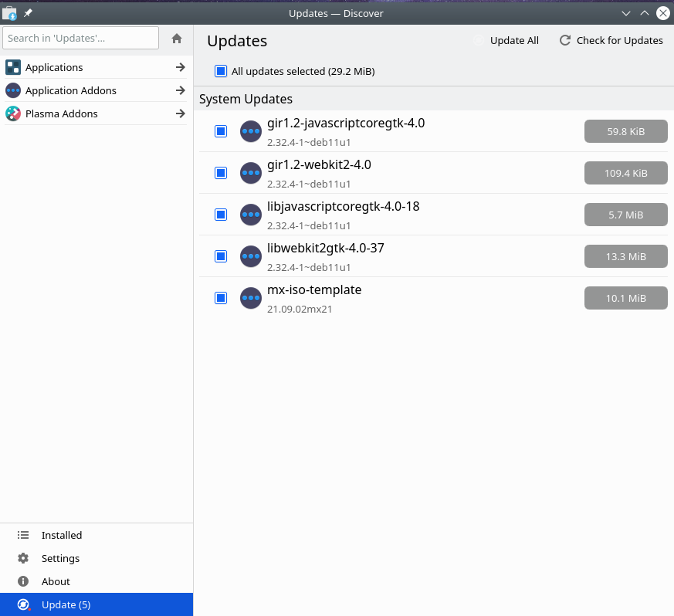The image size is (674, 616).
Task: Click the mx-iso-template package name
Action: click(x=314, y=289)
